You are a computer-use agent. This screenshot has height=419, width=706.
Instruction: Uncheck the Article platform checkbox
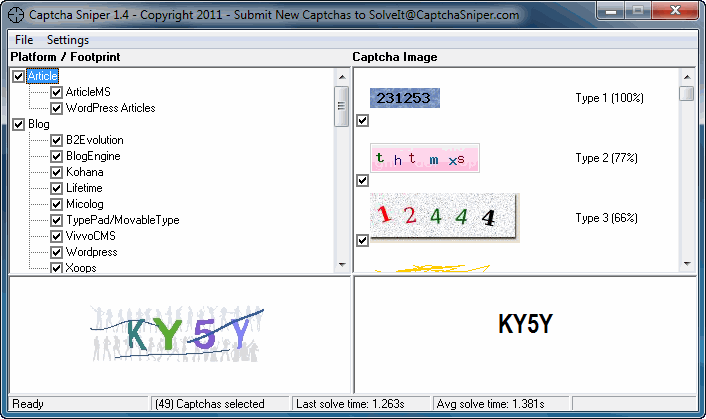18,76
